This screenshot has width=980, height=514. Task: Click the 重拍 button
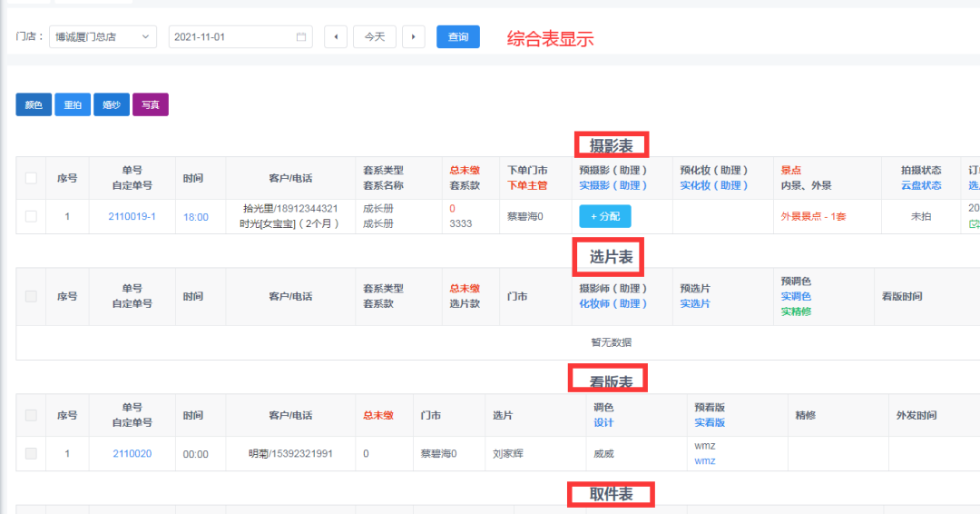(73, 104)
